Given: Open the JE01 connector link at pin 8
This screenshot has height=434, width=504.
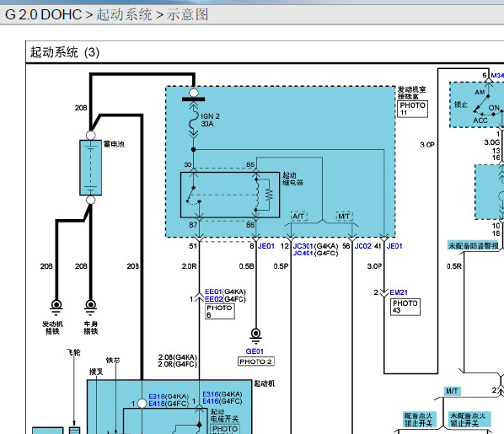Looking at the screenshot, I should 266,246.
